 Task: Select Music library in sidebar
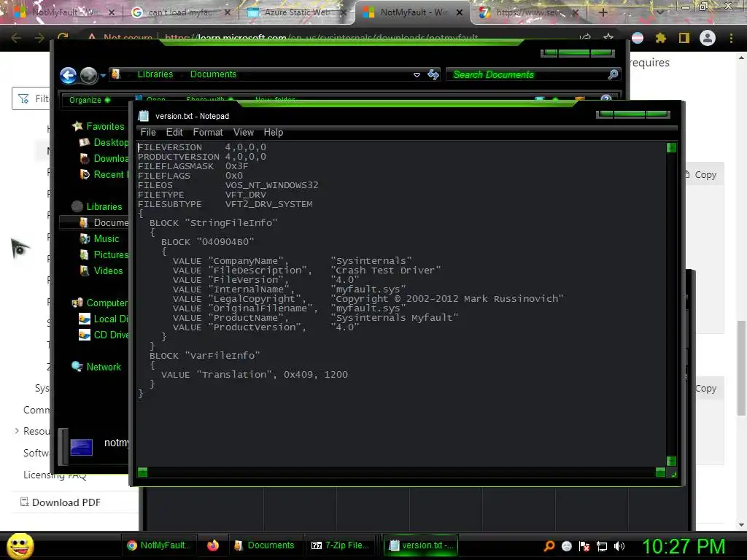[x=107, y=238]
